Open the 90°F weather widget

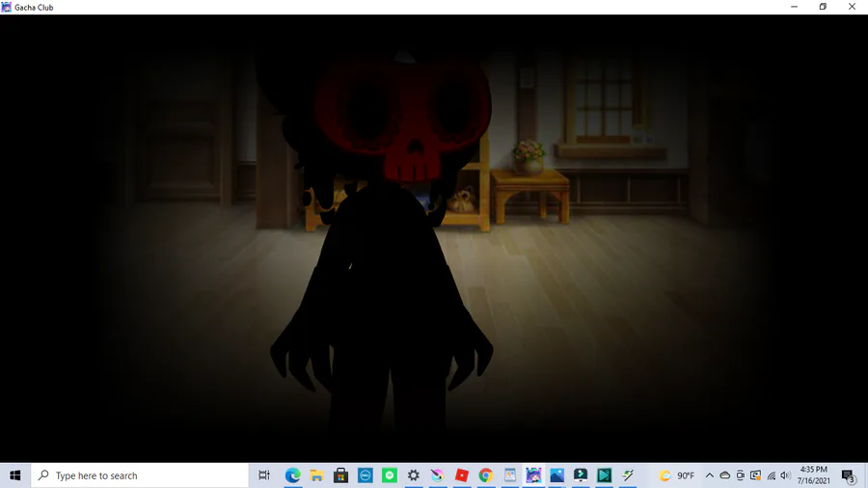pyautogui.click(x=676, y=475)
